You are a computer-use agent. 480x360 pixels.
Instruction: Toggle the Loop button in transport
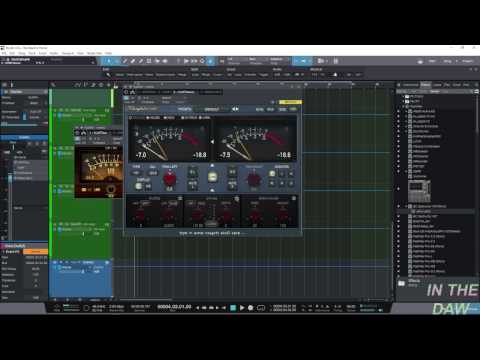coord(261,308)
